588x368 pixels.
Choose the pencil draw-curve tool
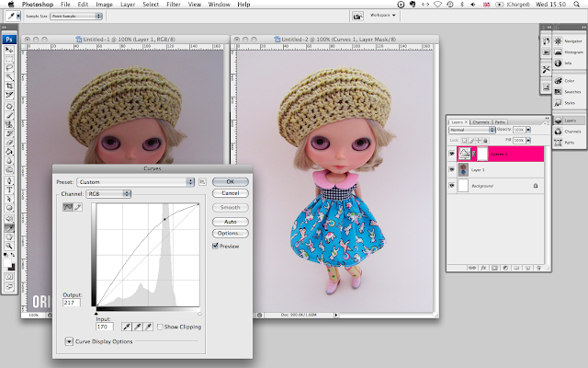click(80, 209)
